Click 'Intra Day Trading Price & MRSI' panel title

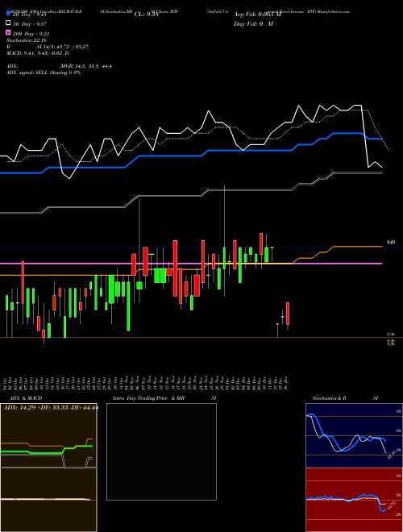pos(164,398)
